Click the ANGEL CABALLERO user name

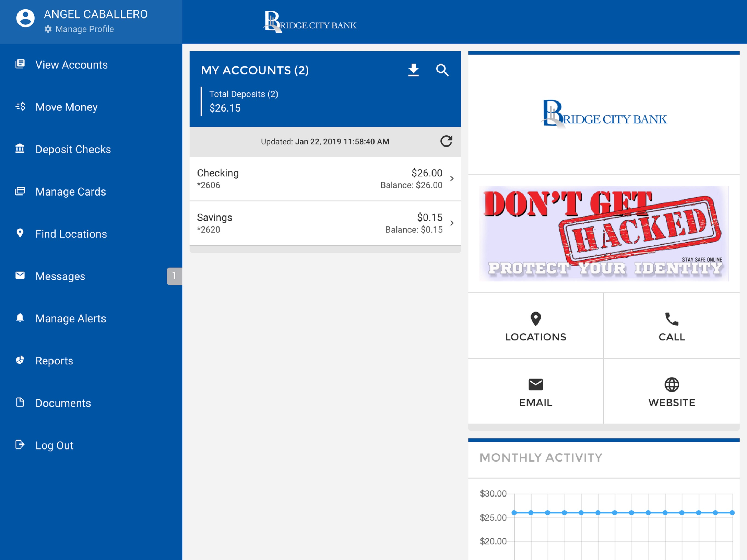96,14
